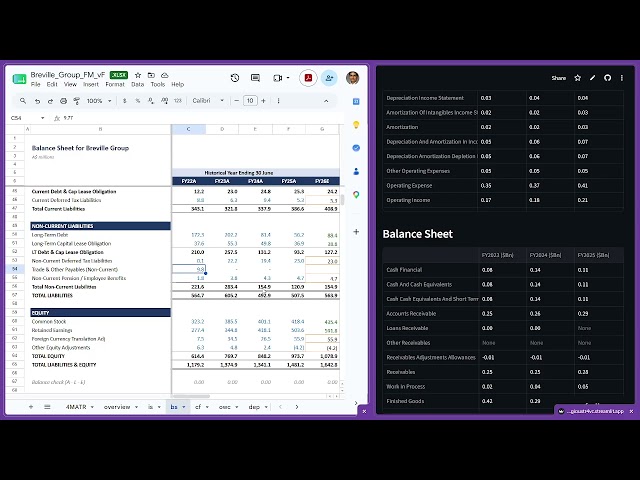Check the cloud document status icon

(164, 75)
